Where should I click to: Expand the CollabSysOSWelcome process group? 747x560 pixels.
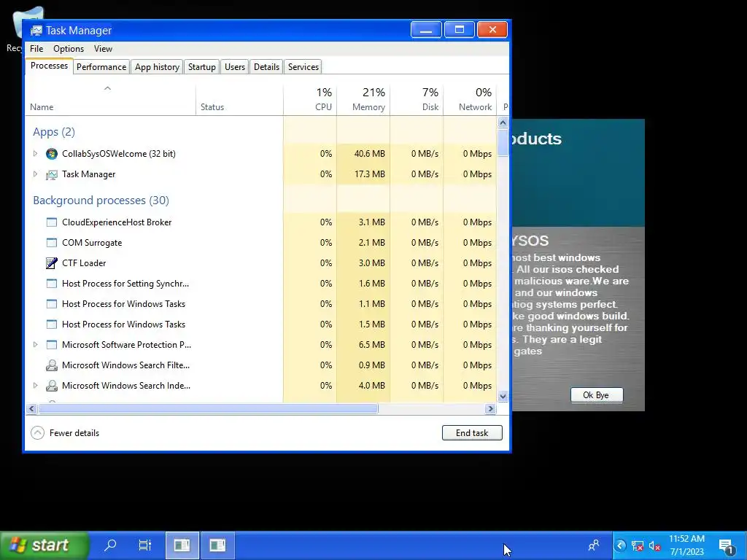[35, 154]
